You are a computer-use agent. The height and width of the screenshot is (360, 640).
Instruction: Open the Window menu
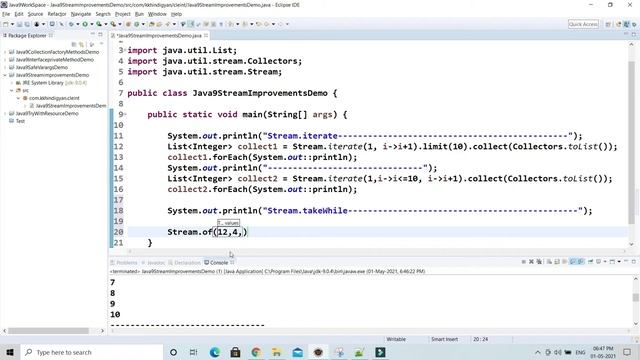pos(157,14)
